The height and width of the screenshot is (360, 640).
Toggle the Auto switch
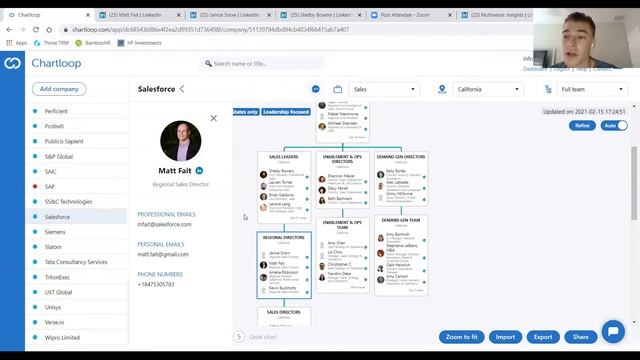pyautogui.click(x=614, y=125)
